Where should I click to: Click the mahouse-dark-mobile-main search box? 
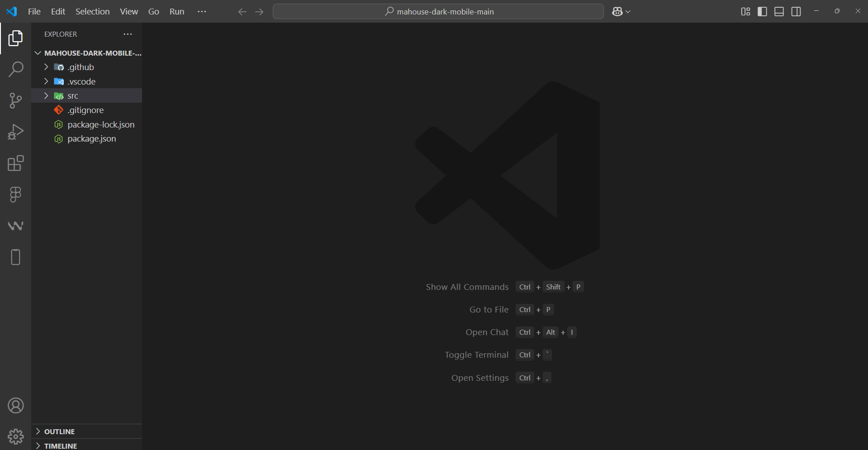(x=438, y=12)
